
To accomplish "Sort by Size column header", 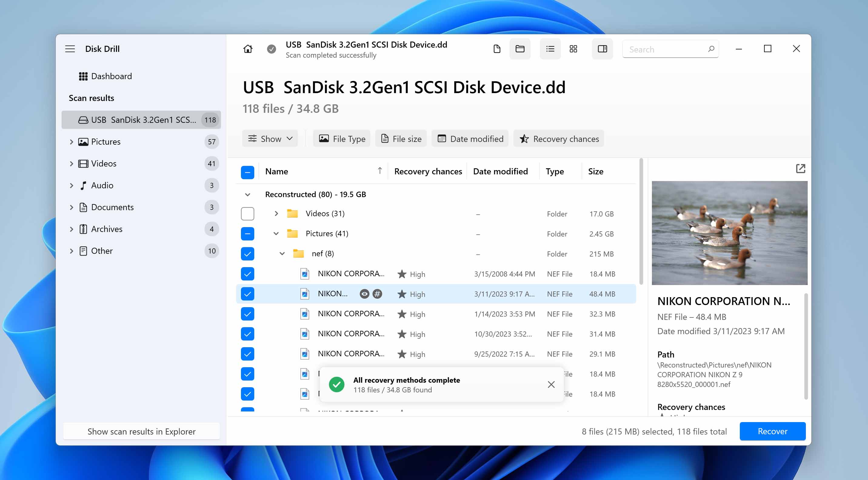I will point(596,172).
